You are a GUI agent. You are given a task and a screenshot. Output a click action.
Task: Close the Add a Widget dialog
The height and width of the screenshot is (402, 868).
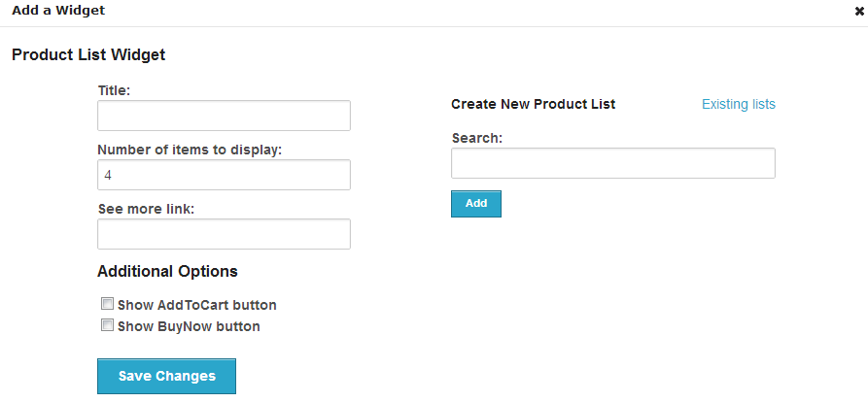click(x=859, y=12)
